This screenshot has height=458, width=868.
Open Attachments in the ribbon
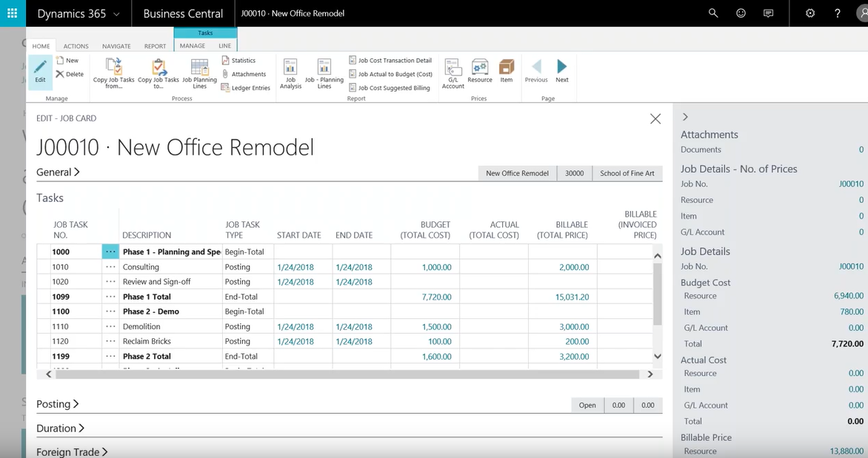[x=244, y=74]
